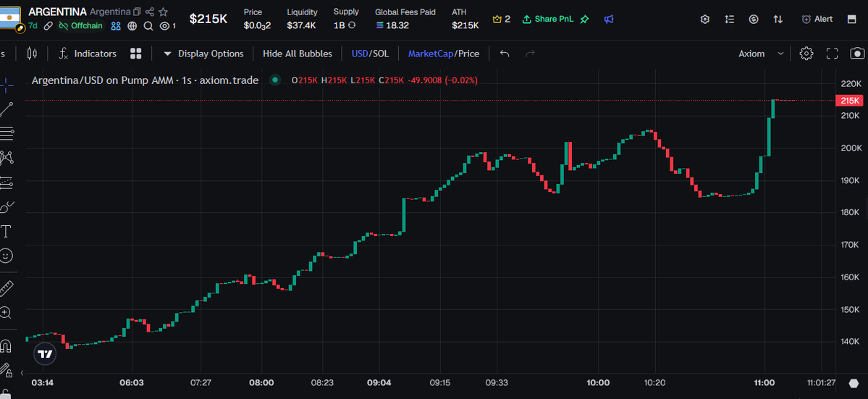Toggle the Offchain badge
This screenshot has height=399, width=868.
click(81, 25)
